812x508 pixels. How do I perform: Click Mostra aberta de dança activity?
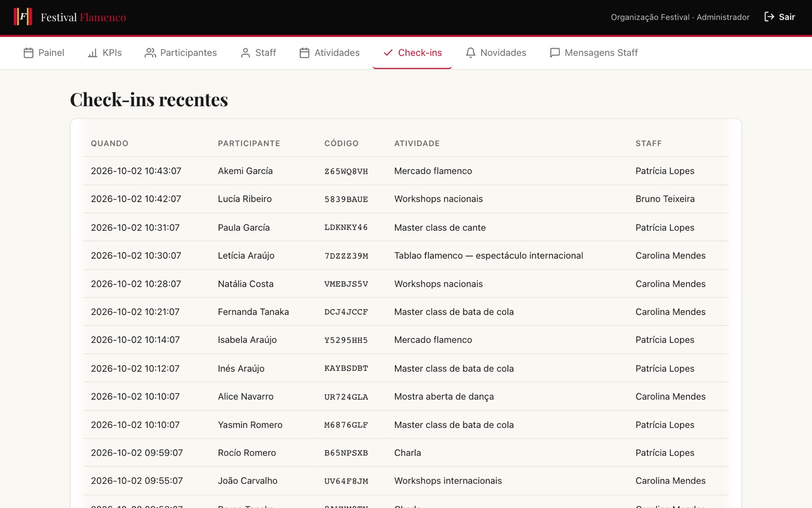click(444, 397)
